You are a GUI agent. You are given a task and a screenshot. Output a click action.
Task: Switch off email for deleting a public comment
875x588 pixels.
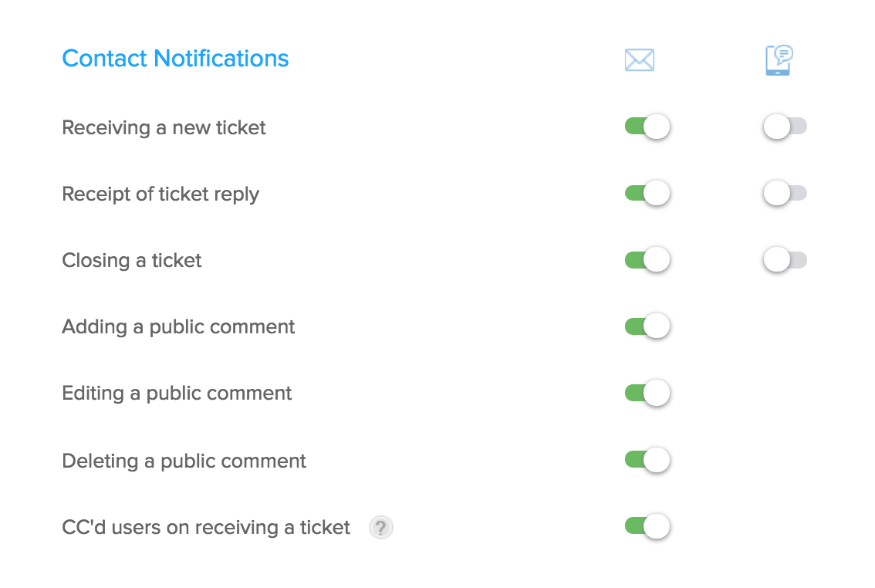pos(647,461)
